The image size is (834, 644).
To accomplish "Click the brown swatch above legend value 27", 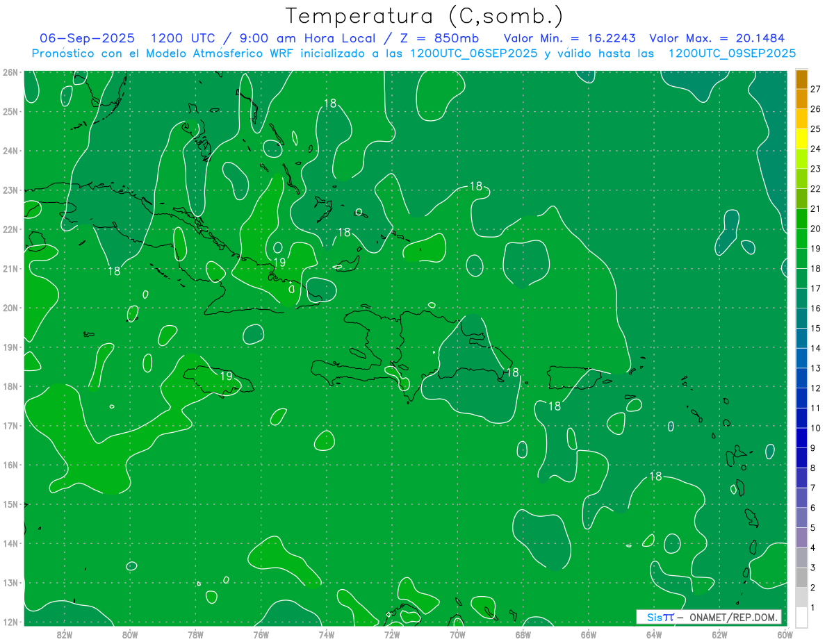I will pos(801,79).
